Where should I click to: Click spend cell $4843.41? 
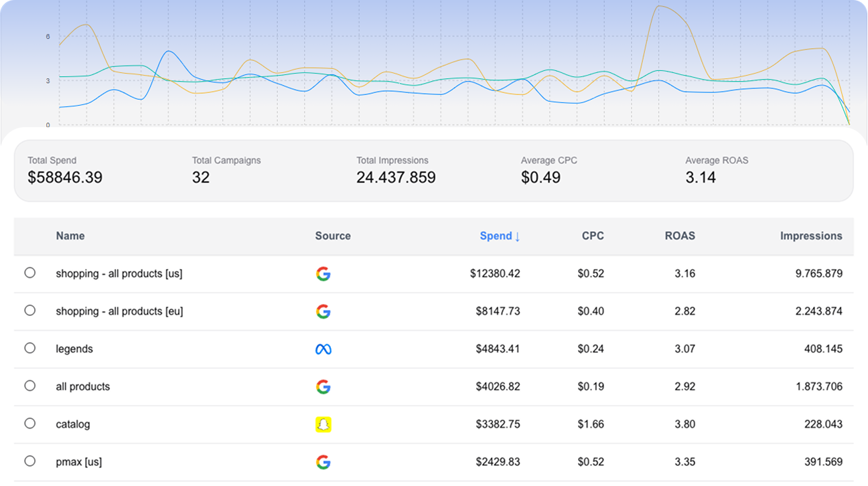[498, 349]
